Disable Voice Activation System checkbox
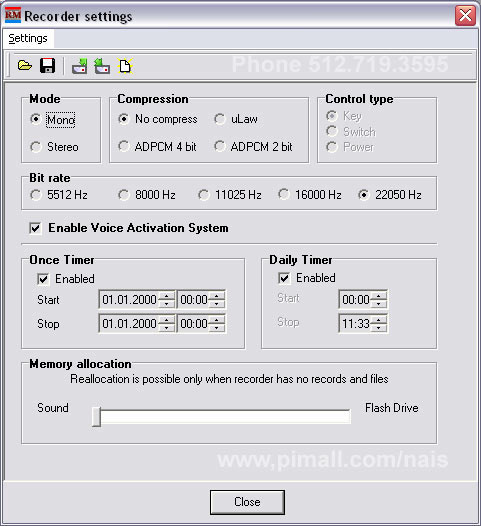The image size is (481, 526). coord(35,228)
